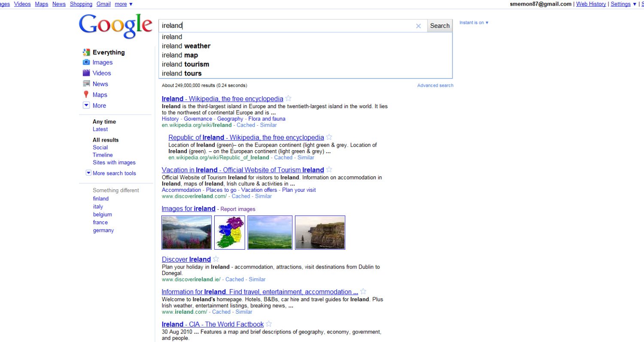Open Accommodation sitelink under tourism result
The image size is (644, 342).
181,190
